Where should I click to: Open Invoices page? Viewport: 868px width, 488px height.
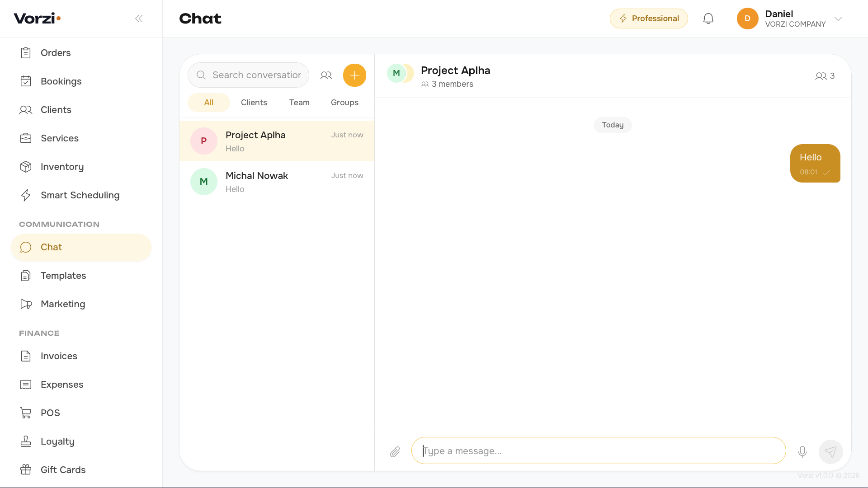[81, 356]
